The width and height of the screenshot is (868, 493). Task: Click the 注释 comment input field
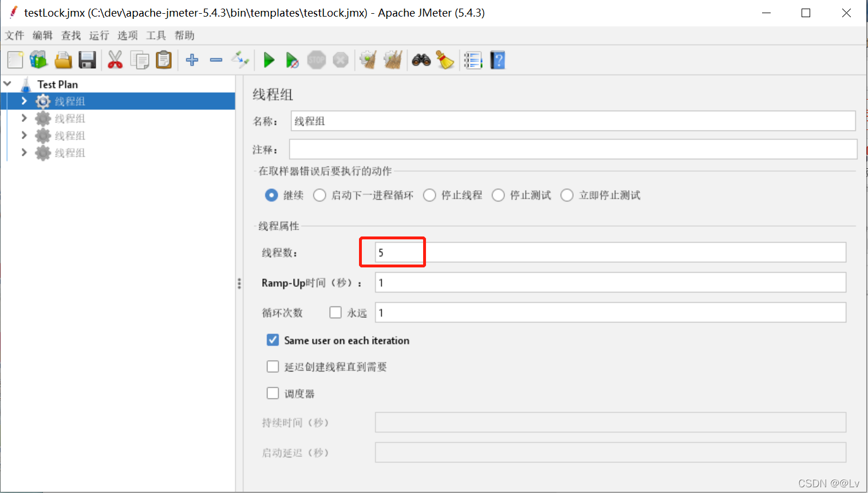(573, 149)
